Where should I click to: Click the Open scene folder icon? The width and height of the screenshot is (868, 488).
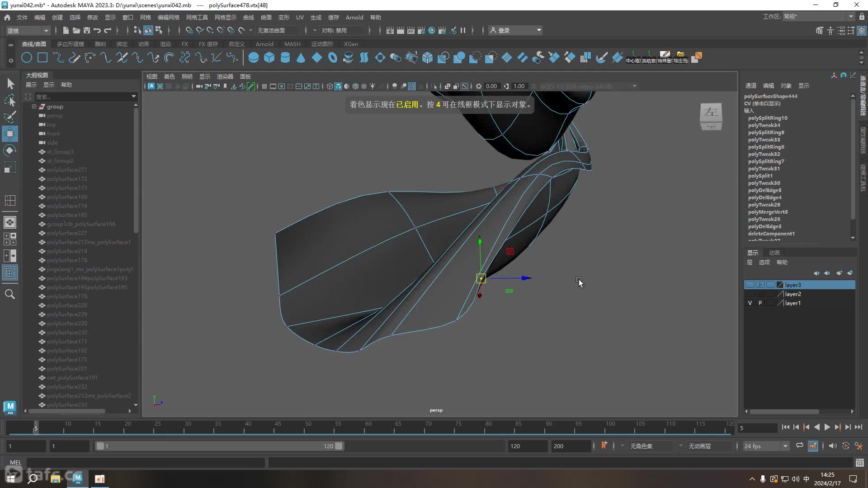click(76, 30)
